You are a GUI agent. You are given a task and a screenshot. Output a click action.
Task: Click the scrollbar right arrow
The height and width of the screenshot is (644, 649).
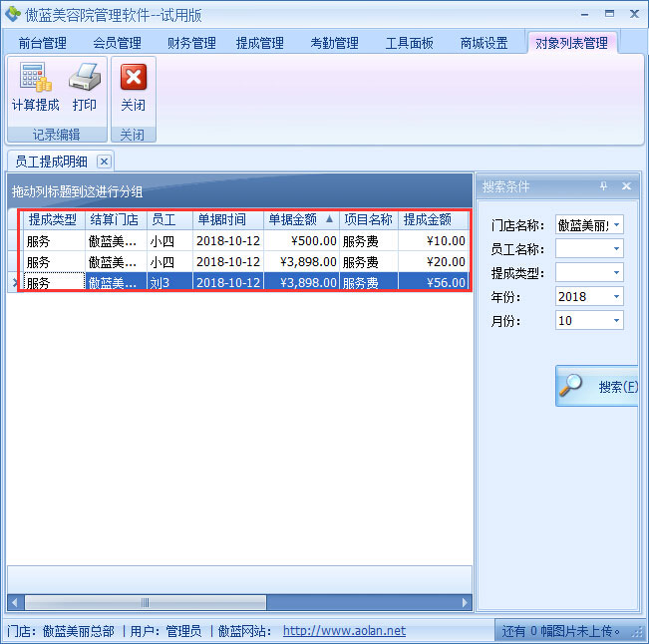465,602
